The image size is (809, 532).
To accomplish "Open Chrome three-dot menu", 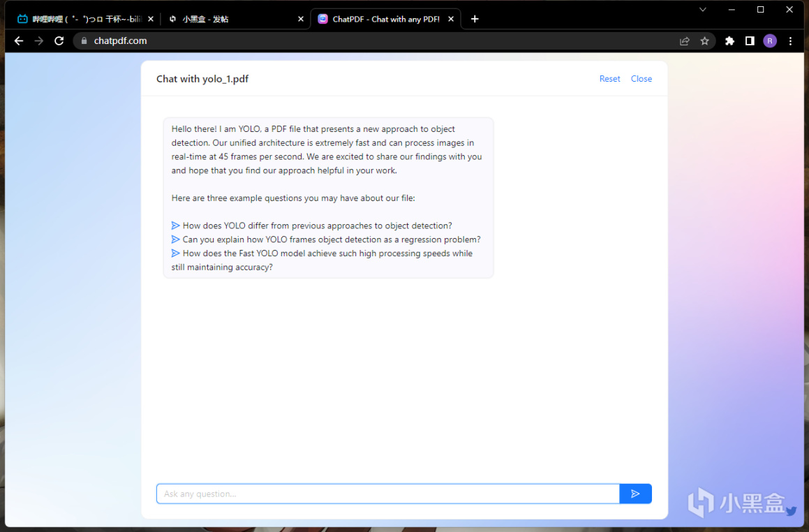I will (790, 41).
